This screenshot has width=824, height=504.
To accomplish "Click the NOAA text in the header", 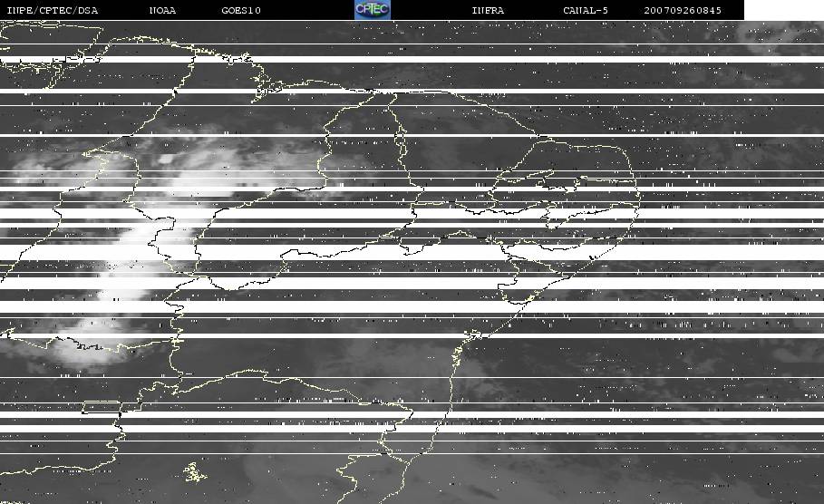I will [162, 11].
